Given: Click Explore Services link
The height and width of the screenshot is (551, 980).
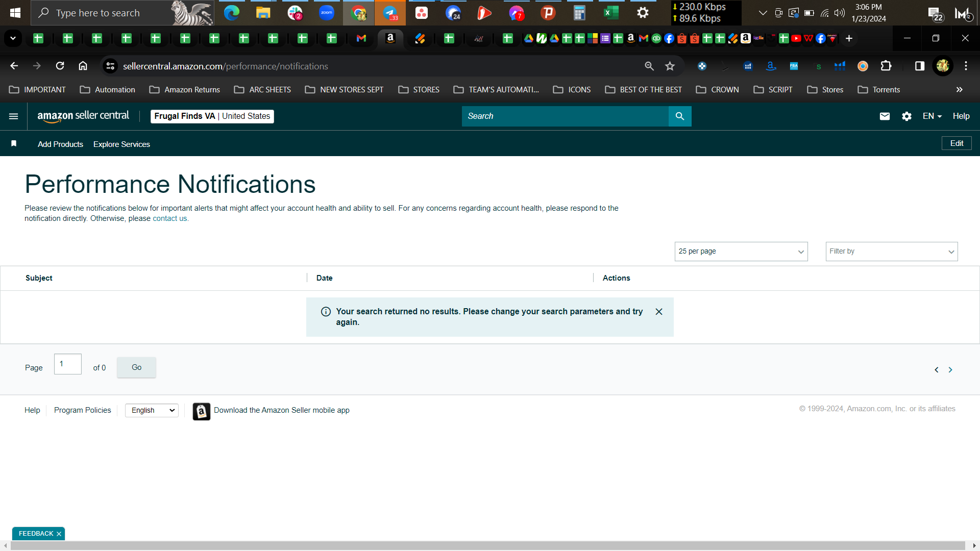Looking at the screenshot, I should (121, 144).
